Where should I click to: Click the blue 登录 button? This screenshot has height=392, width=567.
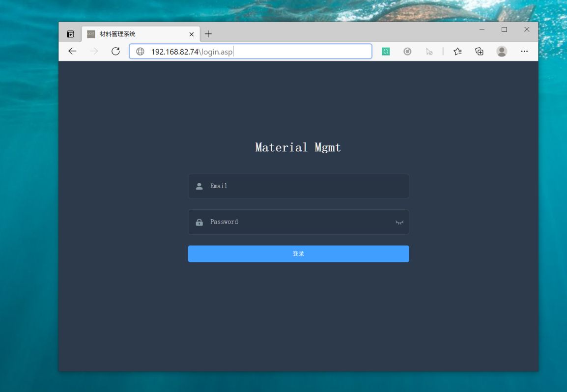point(298,254)
